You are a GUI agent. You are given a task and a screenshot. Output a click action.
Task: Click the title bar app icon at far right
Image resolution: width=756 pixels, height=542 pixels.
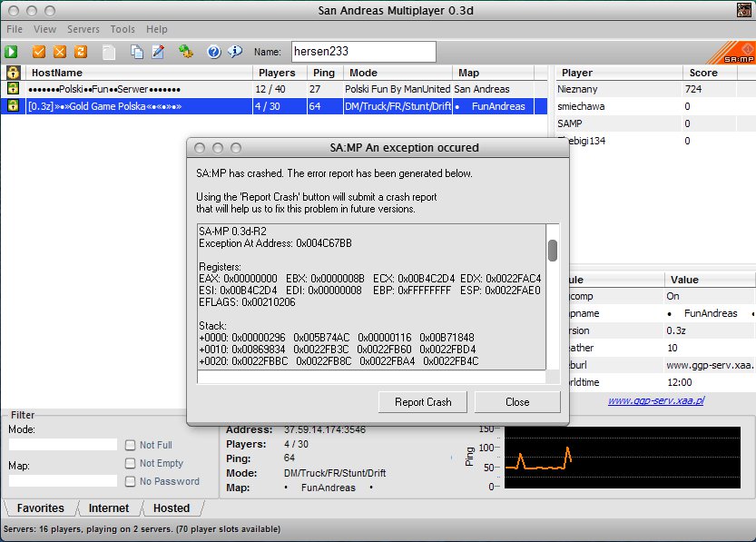(744, 10)
